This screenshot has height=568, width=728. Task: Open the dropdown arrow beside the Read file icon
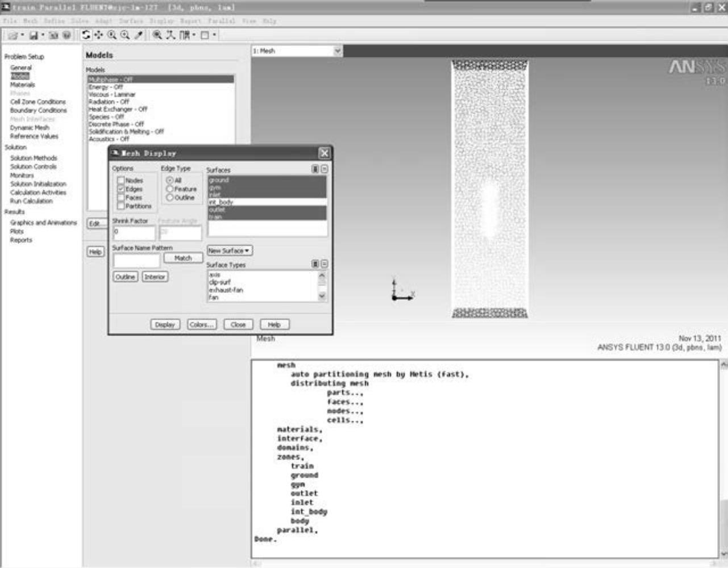(22, 35)
